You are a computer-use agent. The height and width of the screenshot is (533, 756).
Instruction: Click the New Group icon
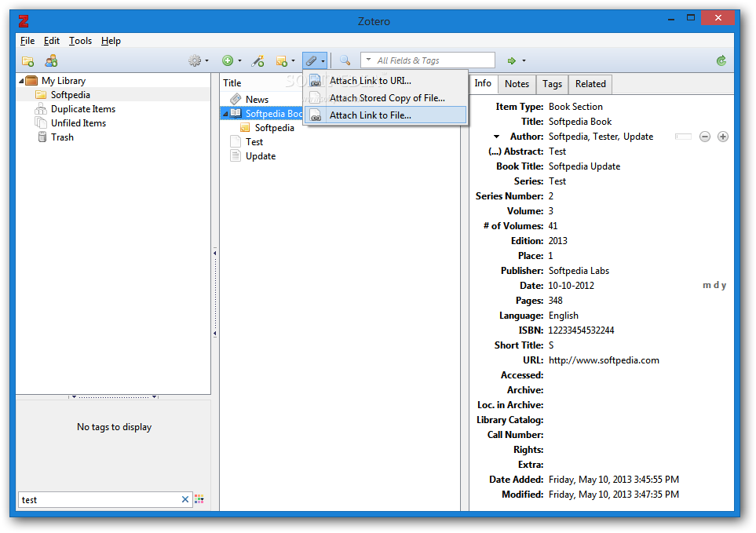point(51,60)
